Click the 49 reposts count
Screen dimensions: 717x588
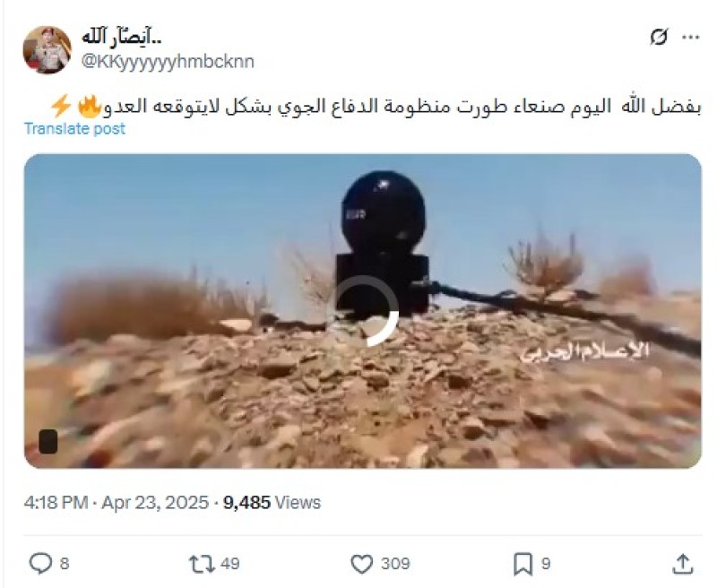[230, 564]
